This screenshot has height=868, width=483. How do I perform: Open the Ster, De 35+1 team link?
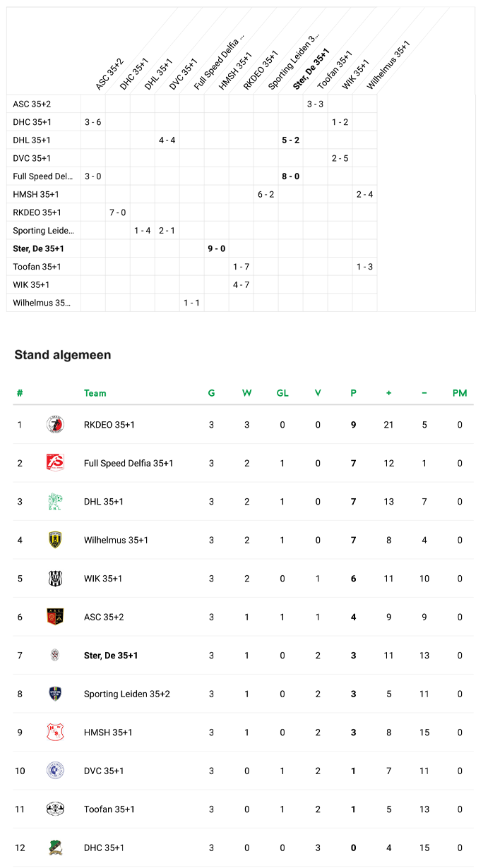pyautogui.click(x=110, y=656)
